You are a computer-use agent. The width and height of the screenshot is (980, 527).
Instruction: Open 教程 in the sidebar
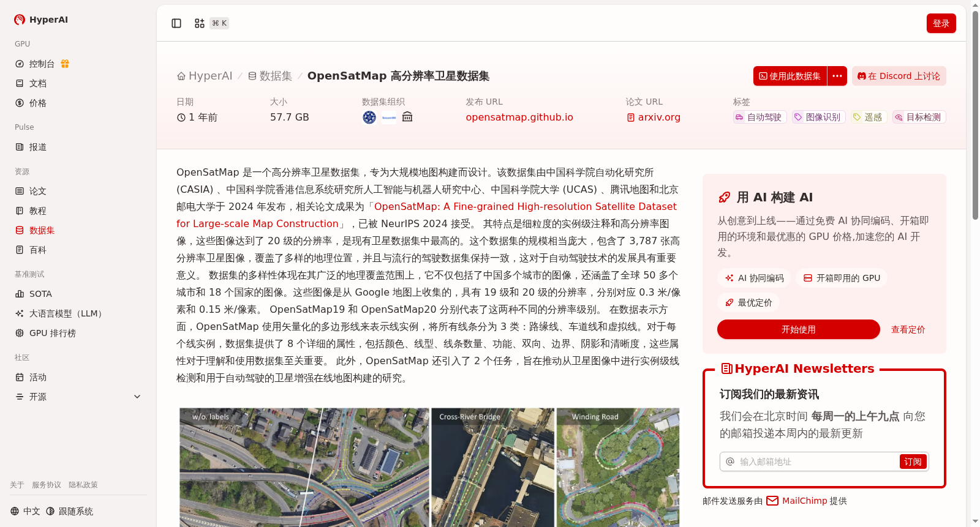pyautogui.click(x=31, y=211)
